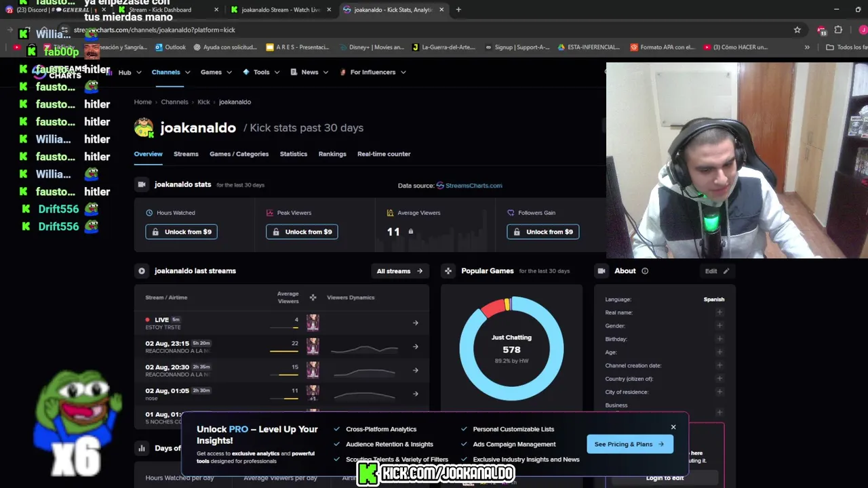Show hidden bookmarks with the chevron overflow

coord(807,47)
